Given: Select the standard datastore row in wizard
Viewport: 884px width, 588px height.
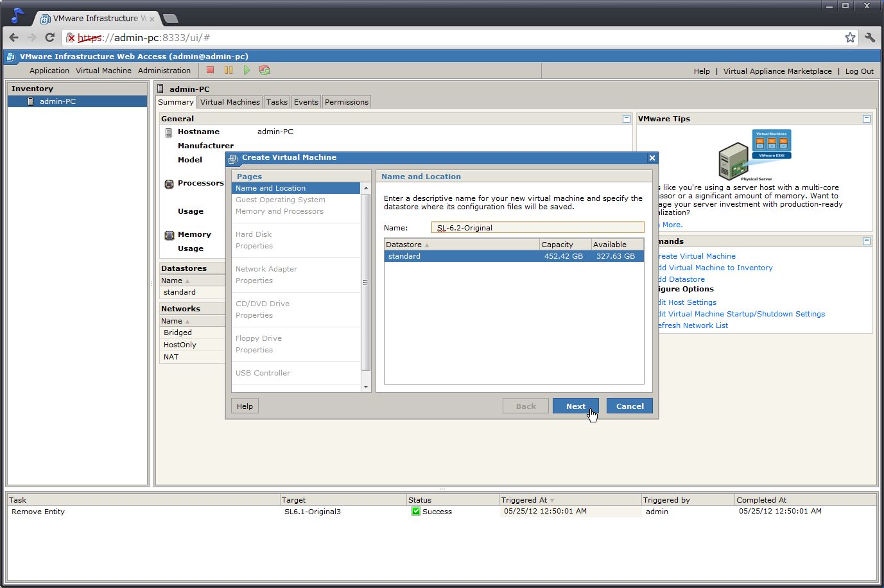Looking at the screenshot, I should coord(514,256).
